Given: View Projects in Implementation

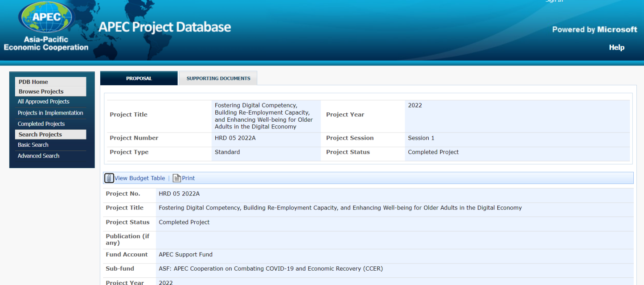Looking at the screenshot, I should [x=50, y=113].
